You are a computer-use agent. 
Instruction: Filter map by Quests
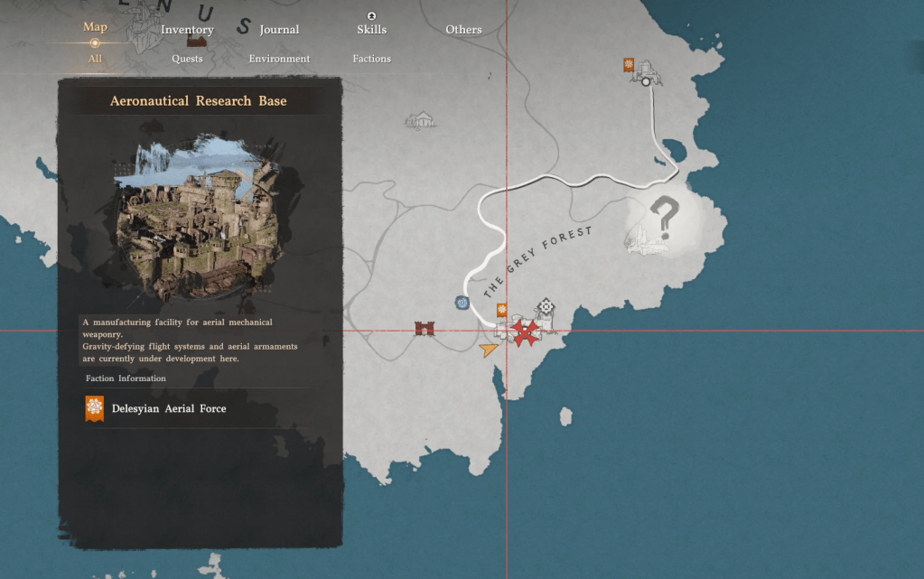(187, 59)
